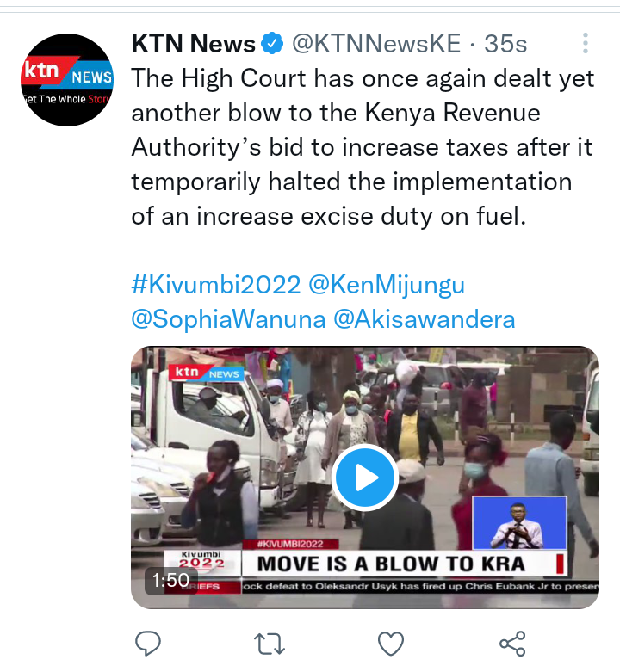Click the KTN News display name
This screenshot has height=672, width=620.
[194, 44]
